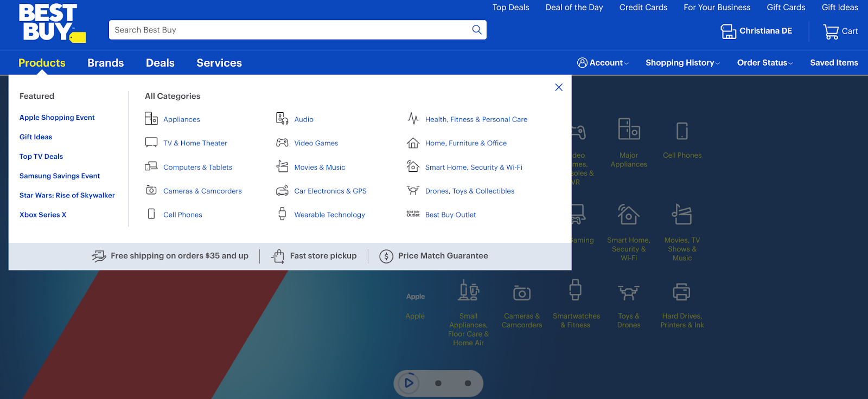
Task: Click the Toys & Drones background tile icon
Action: point(629,292)
